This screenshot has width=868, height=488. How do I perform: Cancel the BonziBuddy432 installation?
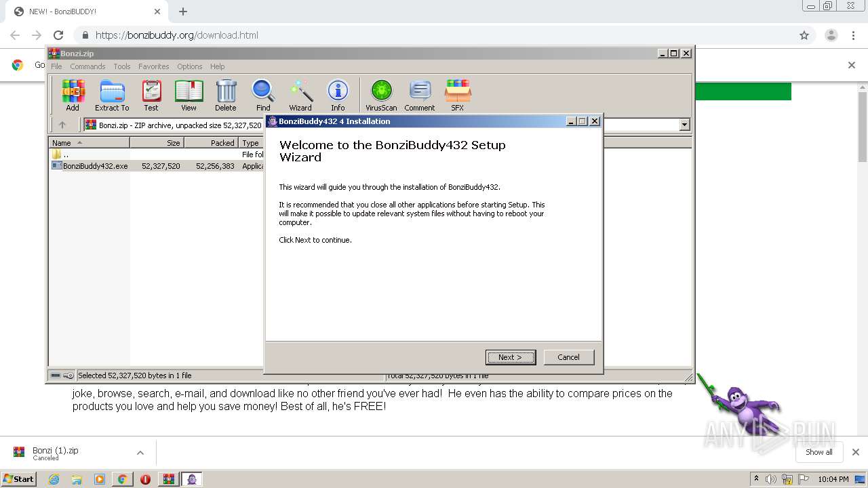click(568, 357)
